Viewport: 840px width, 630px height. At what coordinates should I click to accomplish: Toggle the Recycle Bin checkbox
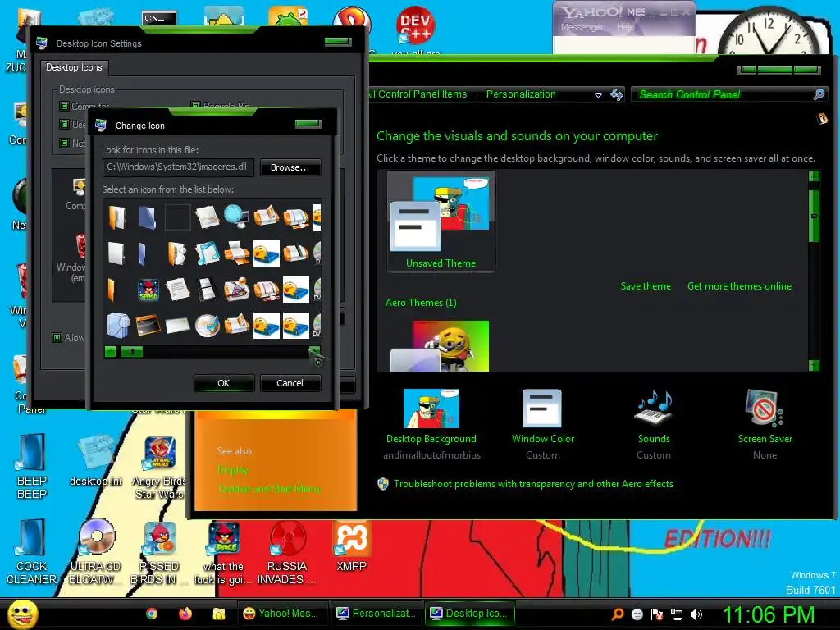tap(195, 106)
